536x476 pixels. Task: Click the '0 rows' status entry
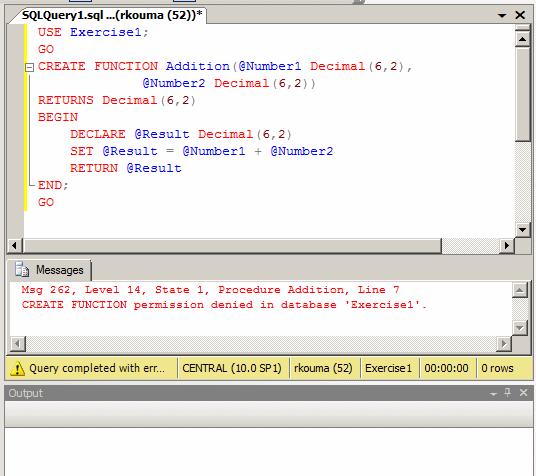497,368
